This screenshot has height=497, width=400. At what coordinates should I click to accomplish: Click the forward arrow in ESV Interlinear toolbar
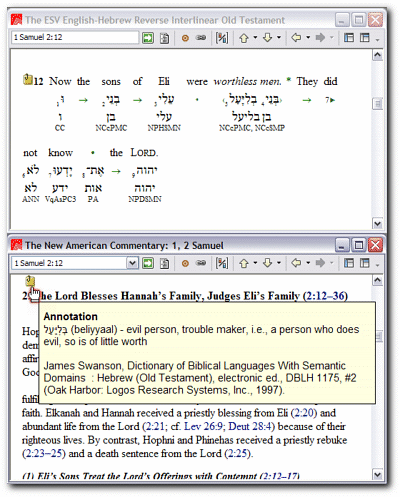pos(320,37)
